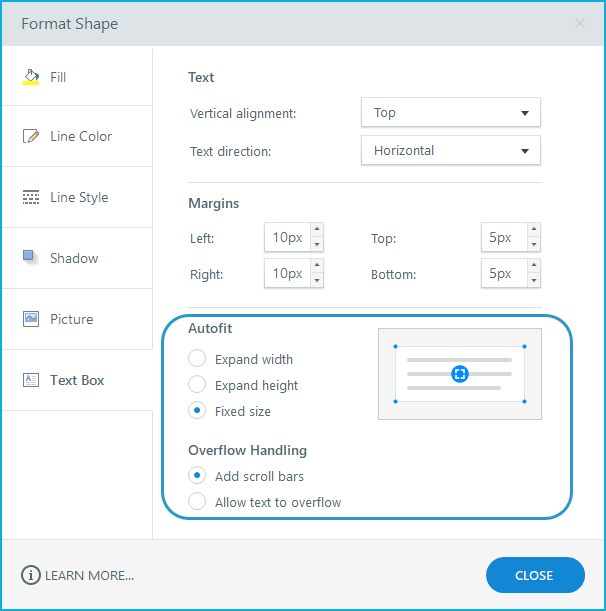Click the Shadow square icon

click(31, 258)
